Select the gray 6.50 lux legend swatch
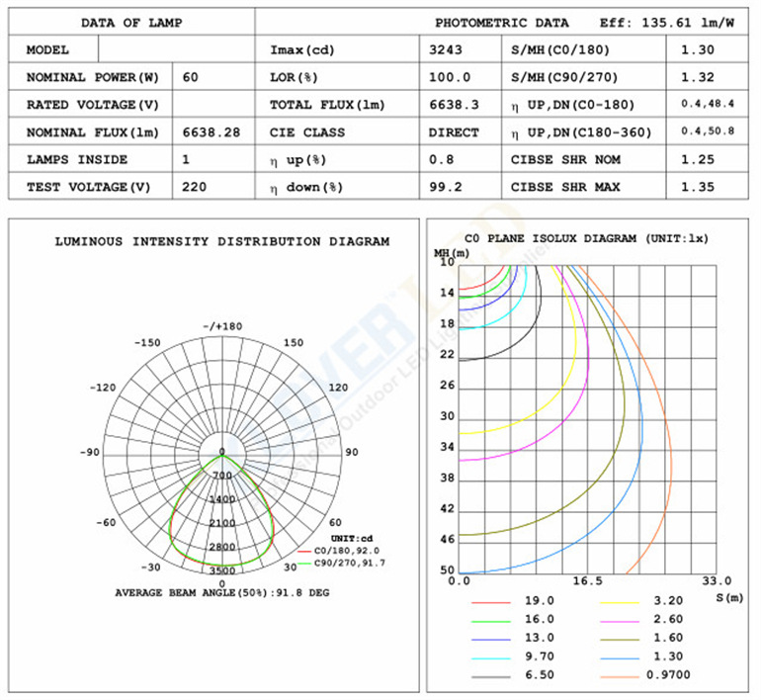Image resolution: width=761 pixels, height=700 pixels. pos(490,676)
